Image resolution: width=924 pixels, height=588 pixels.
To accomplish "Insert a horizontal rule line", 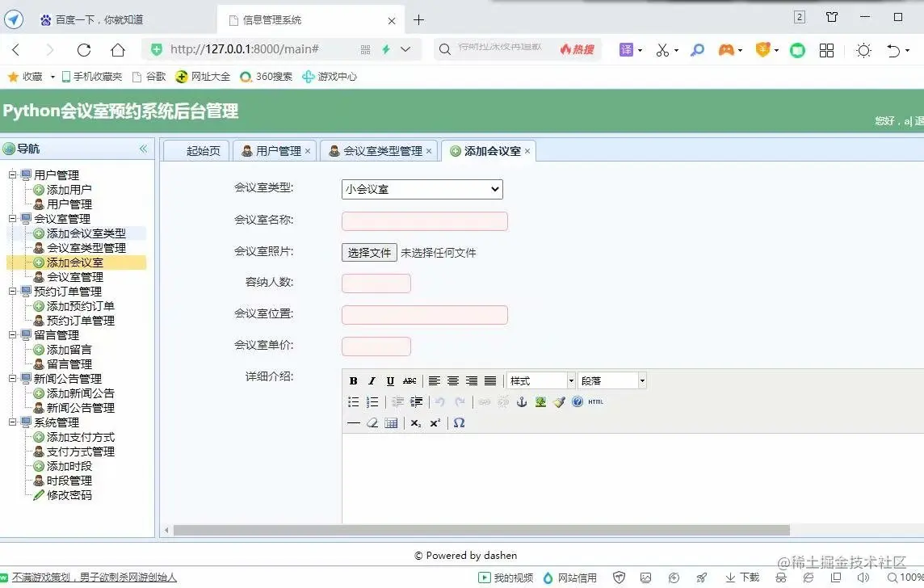I will pos(353,423).
